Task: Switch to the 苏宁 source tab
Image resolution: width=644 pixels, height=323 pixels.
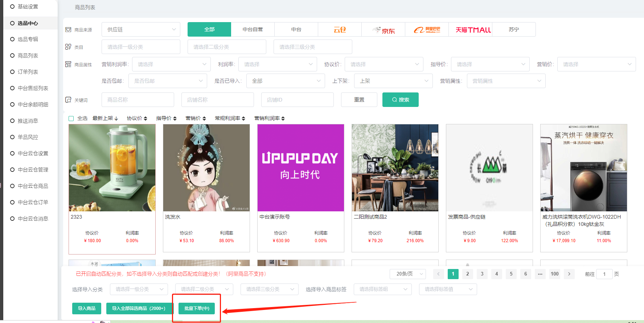Action: (x=514, y=29)
